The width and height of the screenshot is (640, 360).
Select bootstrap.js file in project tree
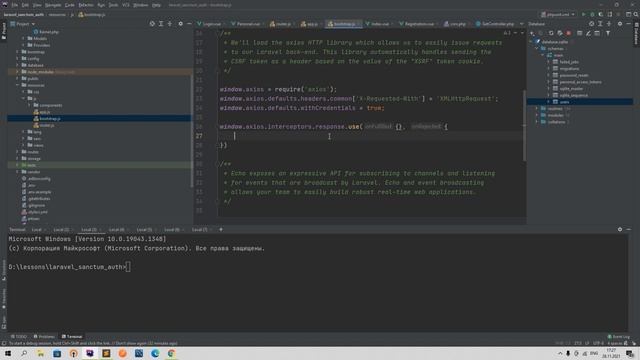(50, 118)
